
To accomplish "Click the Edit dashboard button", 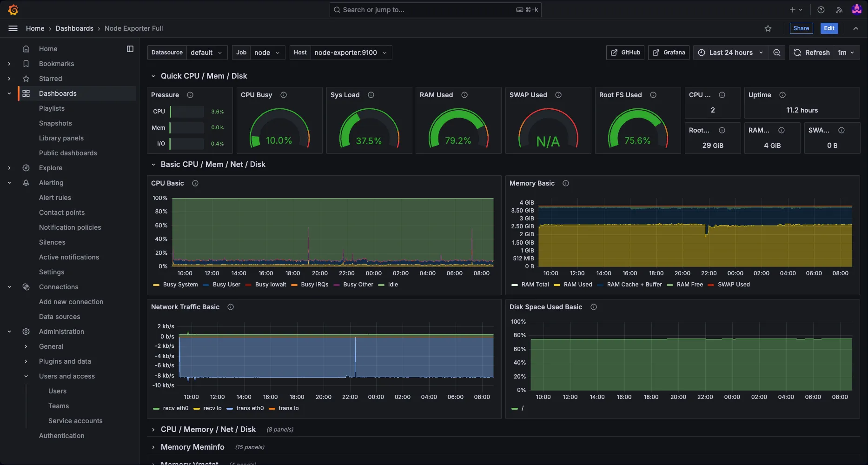I will (x=829, y=28).
